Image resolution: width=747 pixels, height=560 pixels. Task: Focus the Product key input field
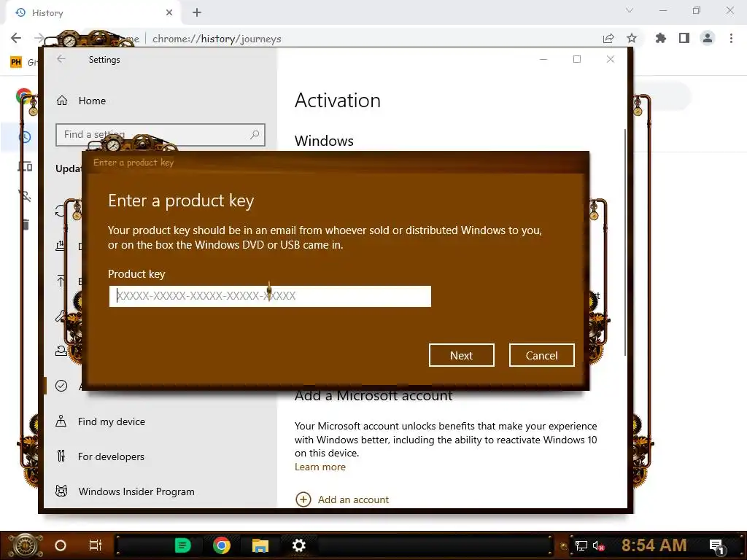tap(270, 296)
